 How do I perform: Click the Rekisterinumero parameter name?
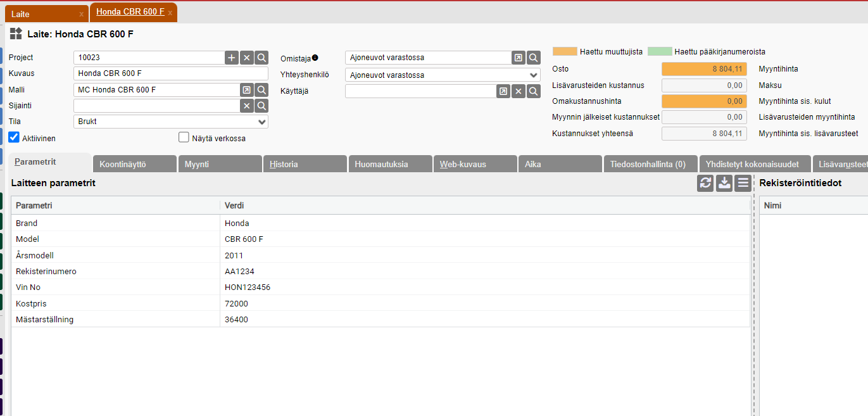point(46,271)
